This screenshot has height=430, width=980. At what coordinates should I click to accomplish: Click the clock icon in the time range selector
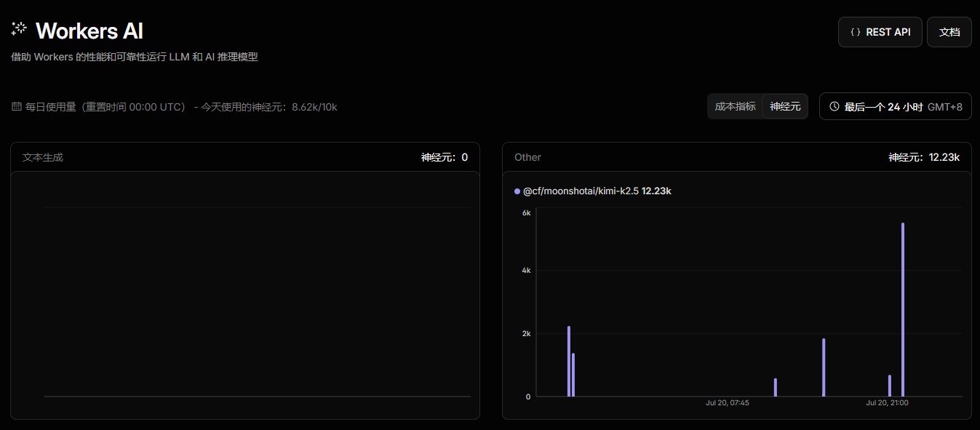[x=834, y=106]
